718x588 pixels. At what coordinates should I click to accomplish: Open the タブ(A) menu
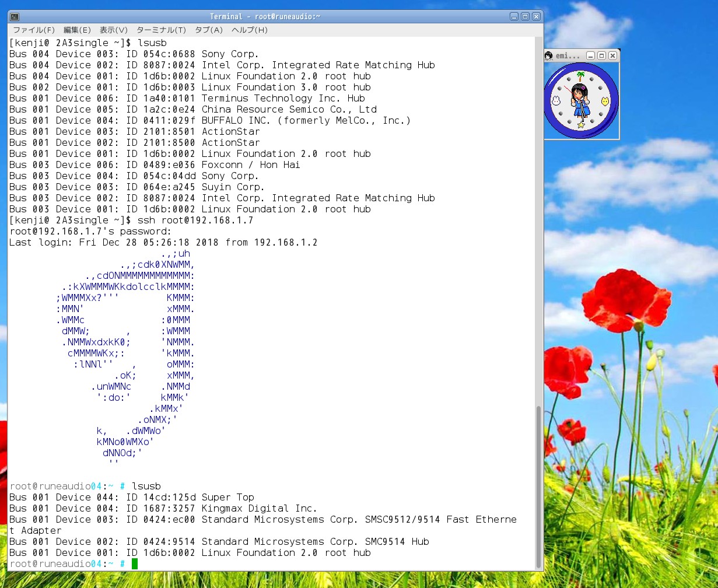[x=209, y=30]
